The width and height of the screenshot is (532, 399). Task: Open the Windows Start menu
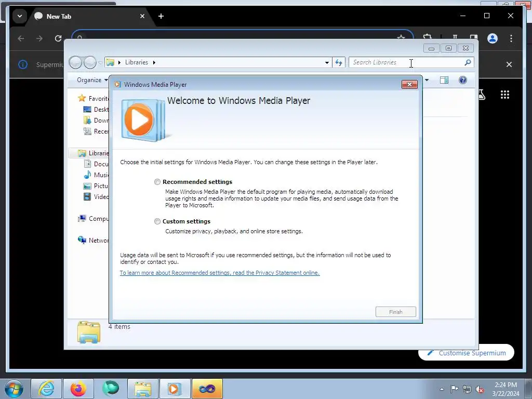[14, 389]
